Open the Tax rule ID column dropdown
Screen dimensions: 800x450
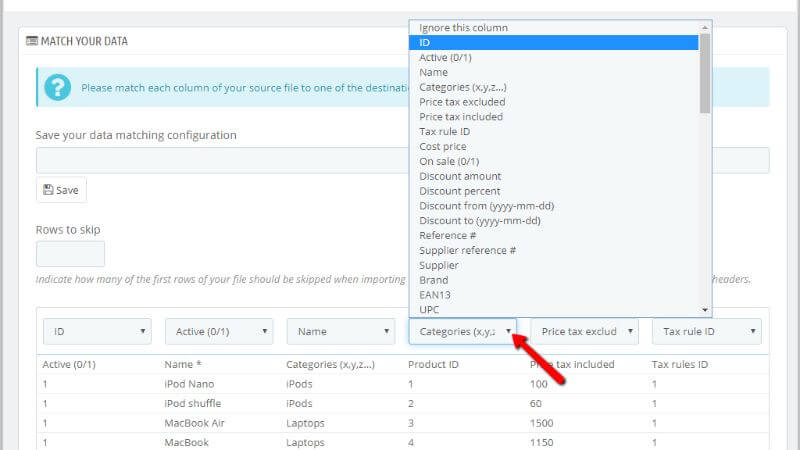click(707, 331)
